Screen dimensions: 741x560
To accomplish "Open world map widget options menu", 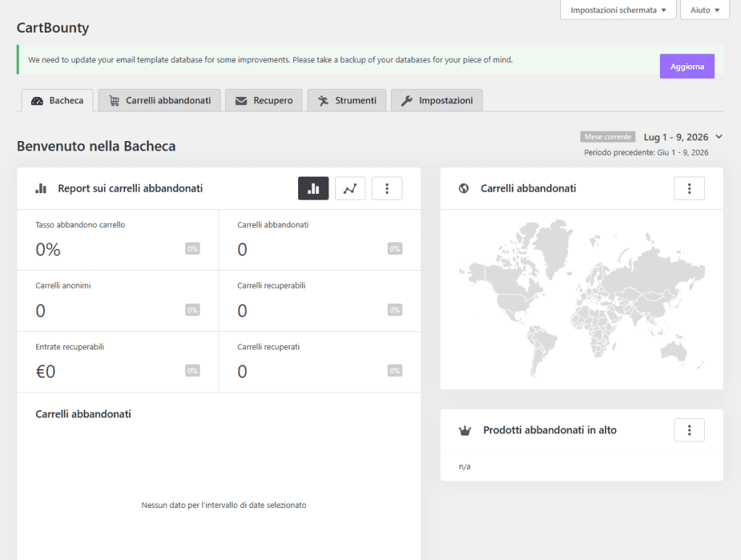I will point(689,189).
